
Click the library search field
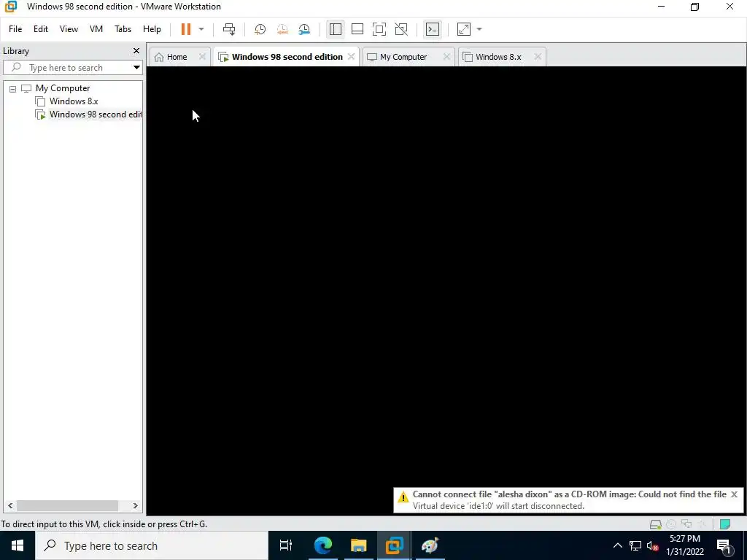pyautogui.click(x=66, y=68)
